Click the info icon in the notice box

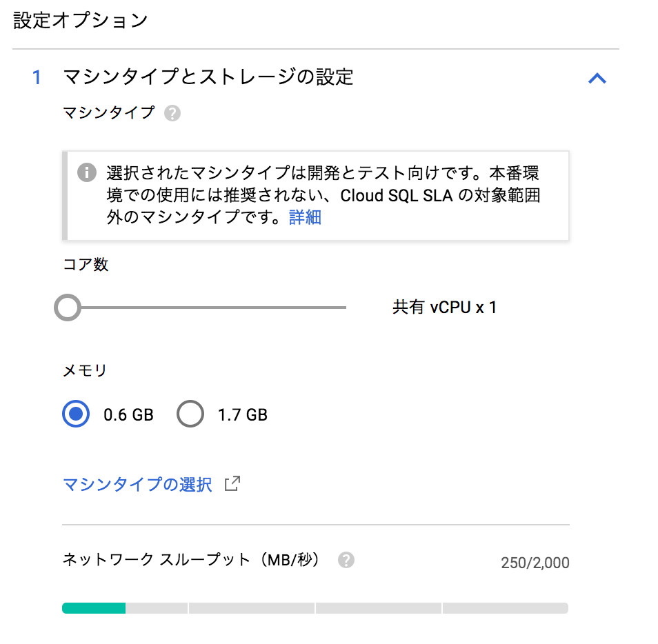86,172
